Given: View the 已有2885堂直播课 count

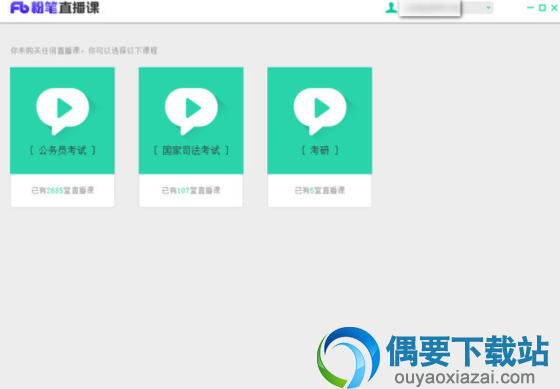Looking at the screenshot, I should pos(62,190).
